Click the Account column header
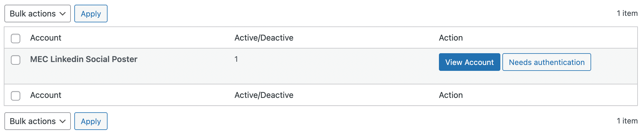This screenshot has height=137, width=644. (x=46, y=38)
